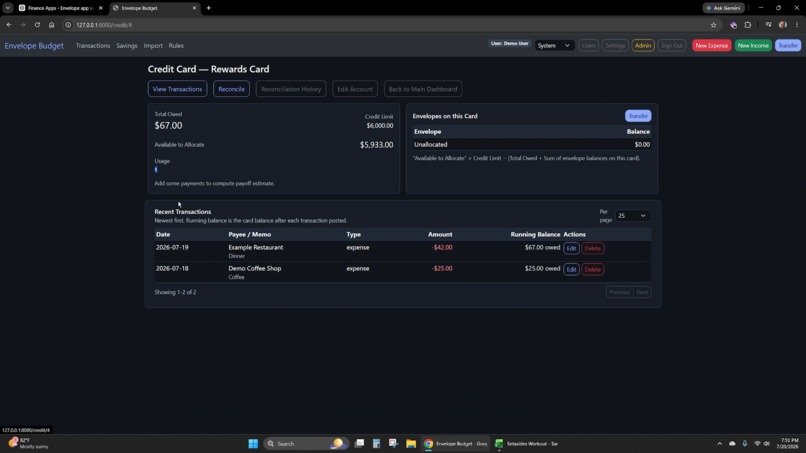The width and height of the screenshot is (806, 453).
Task: Open the browser home icon
Action: pos(51,25)
